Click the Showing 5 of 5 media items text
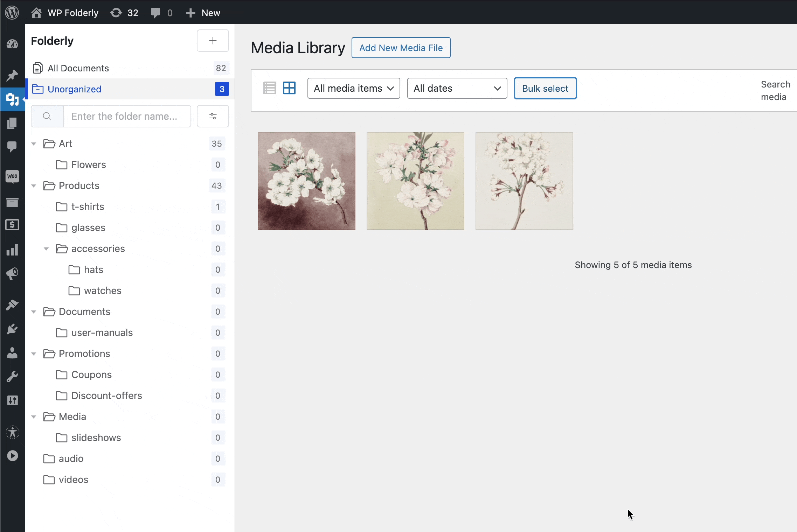Screen dimensions: 797x532 click(633, 265)
